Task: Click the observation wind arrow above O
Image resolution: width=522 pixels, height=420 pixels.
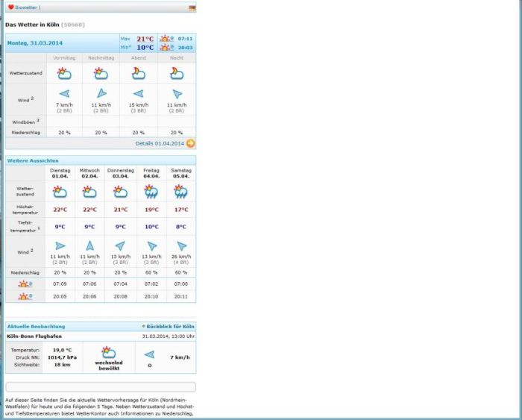Action: click(x=149, y=354)
